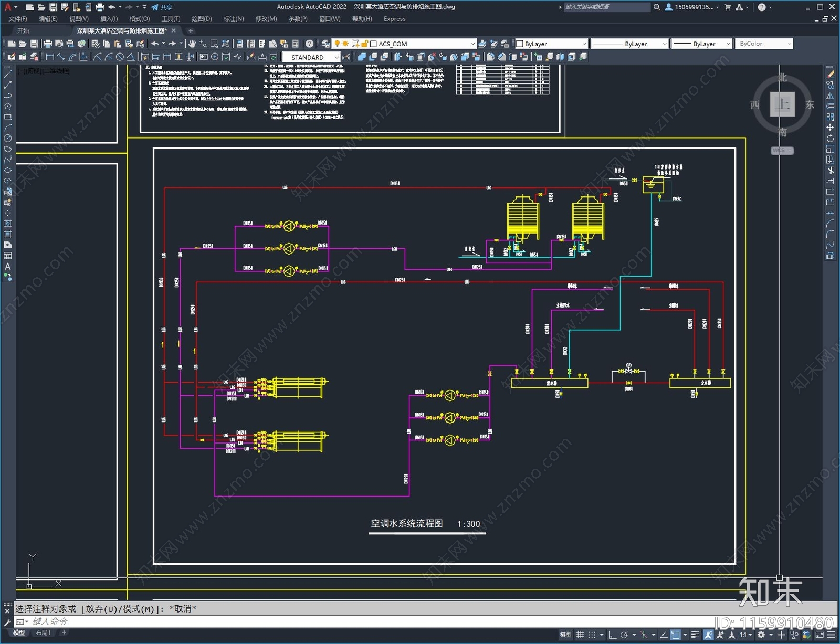Open the Layer Properties Manager icon
Image resolution: width=840 pixels, height=644 pixels.
325,44
